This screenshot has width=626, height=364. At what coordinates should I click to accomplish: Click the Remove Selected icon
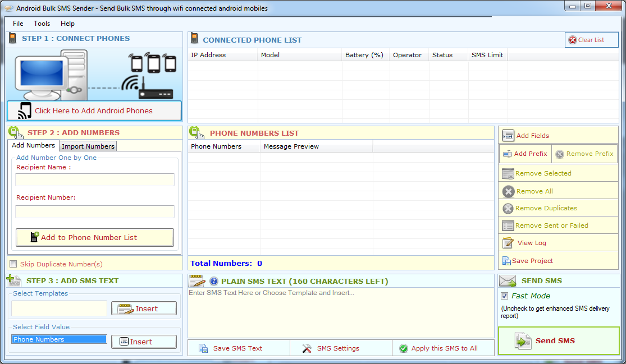click(x=508, y=173)
